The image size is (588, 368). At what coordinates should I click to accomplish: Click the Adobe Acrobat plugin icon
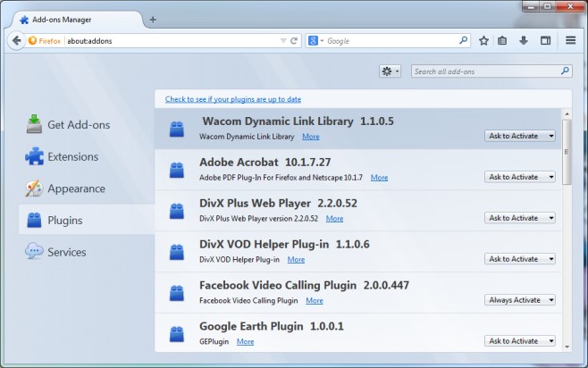coord(177,170)
